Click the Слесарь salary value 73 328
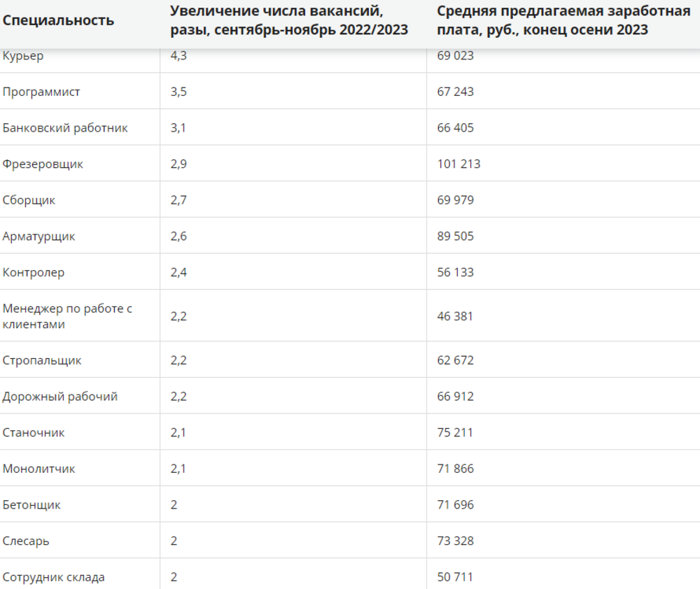 pos(455,541)
